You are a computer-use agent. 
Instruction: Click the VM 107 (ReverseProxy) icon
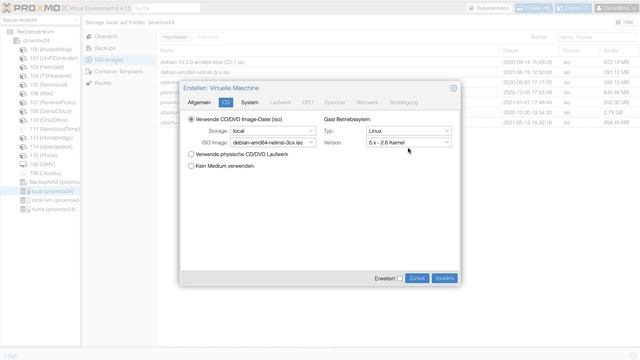(23, 102)
